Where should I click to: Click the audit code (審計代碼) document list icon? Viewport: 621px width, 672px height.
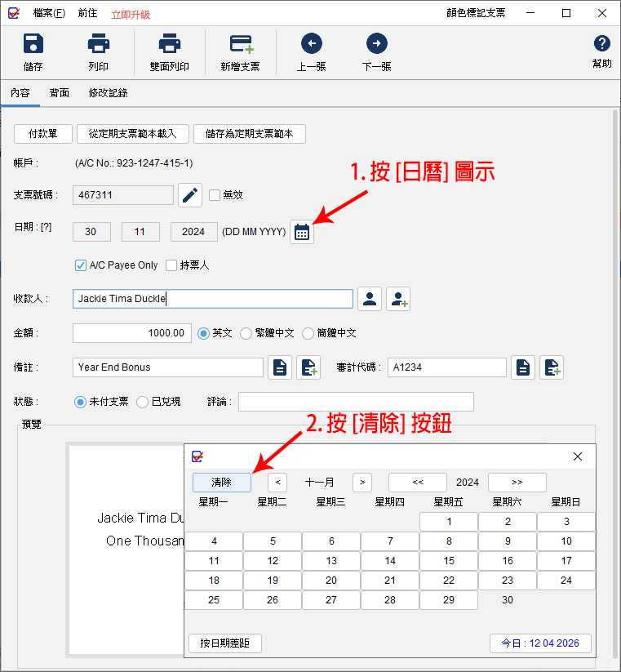(523, 367)
